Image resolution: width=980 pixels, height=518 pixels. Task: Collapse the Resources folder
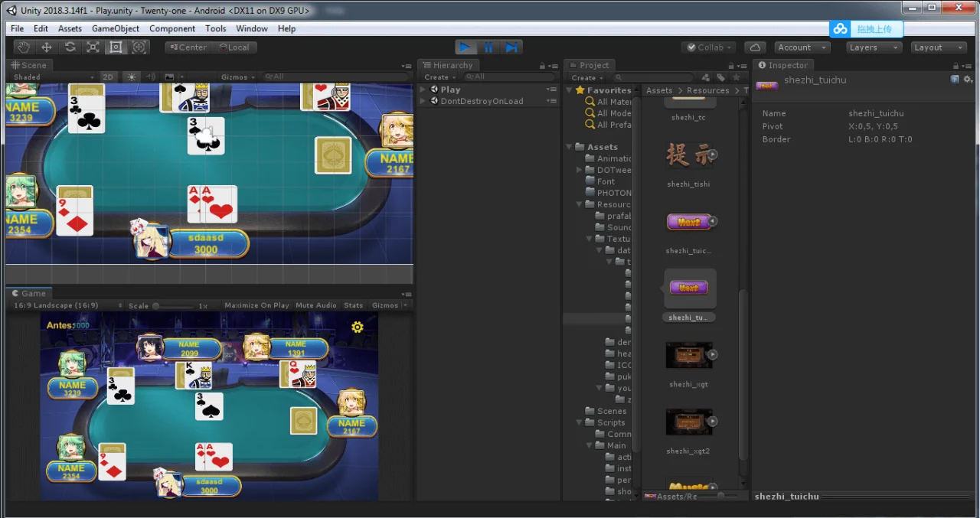(x=580, y=204)
